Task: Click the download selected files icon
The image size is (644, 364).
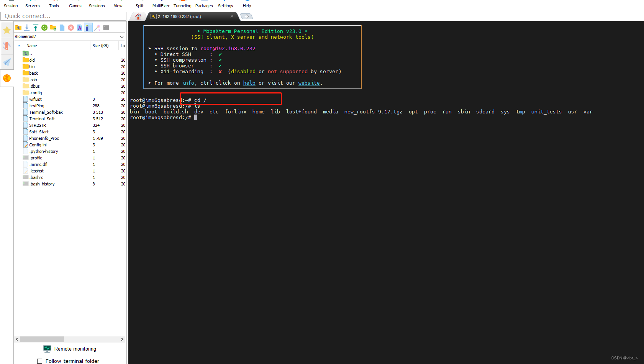Action: coord(27,28)
